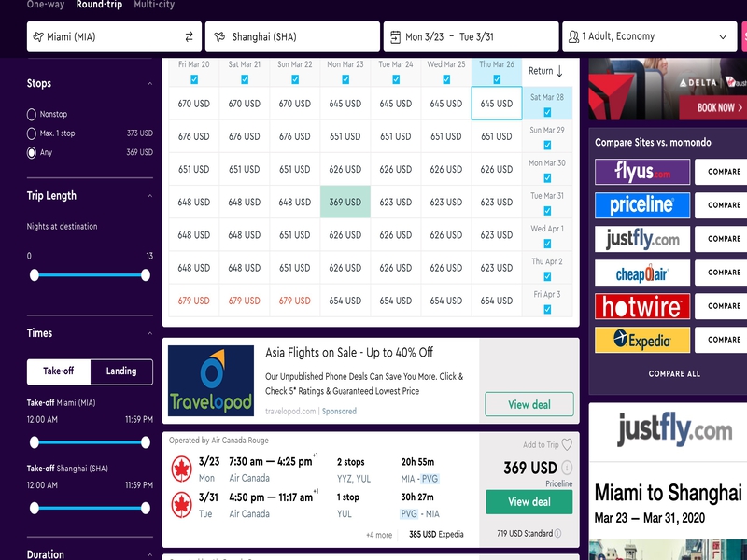Expand the +4 more booking options
Screen dimensions: 747x560
(x=379, y=535)
